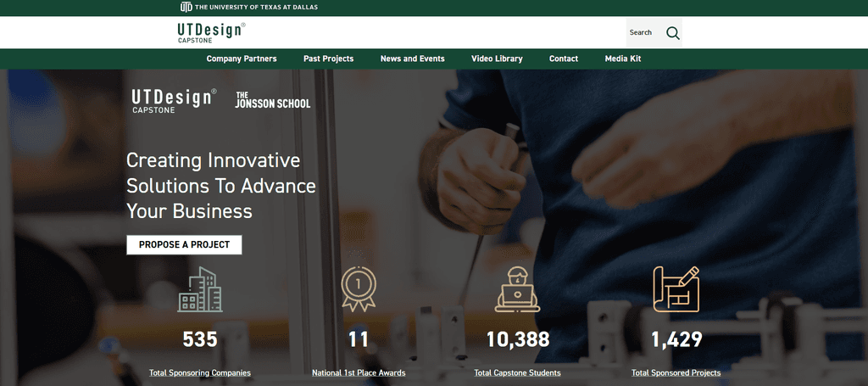
Task: Click the Propose a Project button
Action: pyautogui.click(x=184, y=245)
